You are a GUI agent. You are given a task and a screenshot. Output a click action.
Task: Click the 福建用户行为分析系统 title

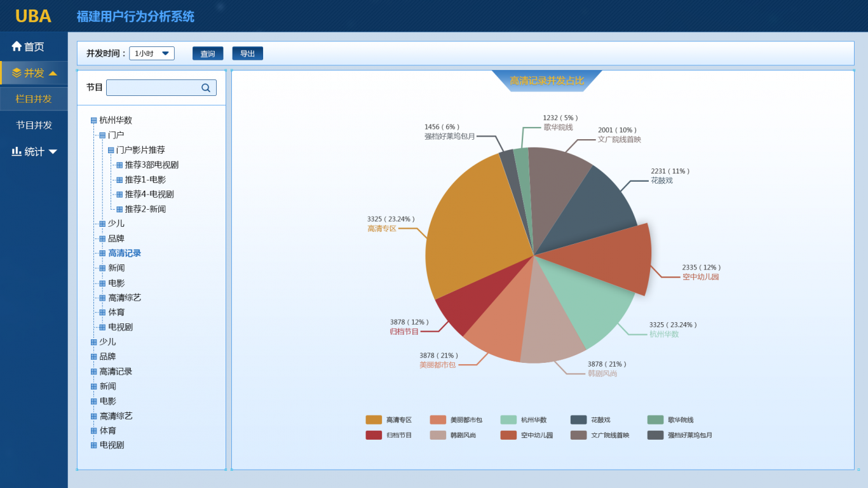(135, 17)
